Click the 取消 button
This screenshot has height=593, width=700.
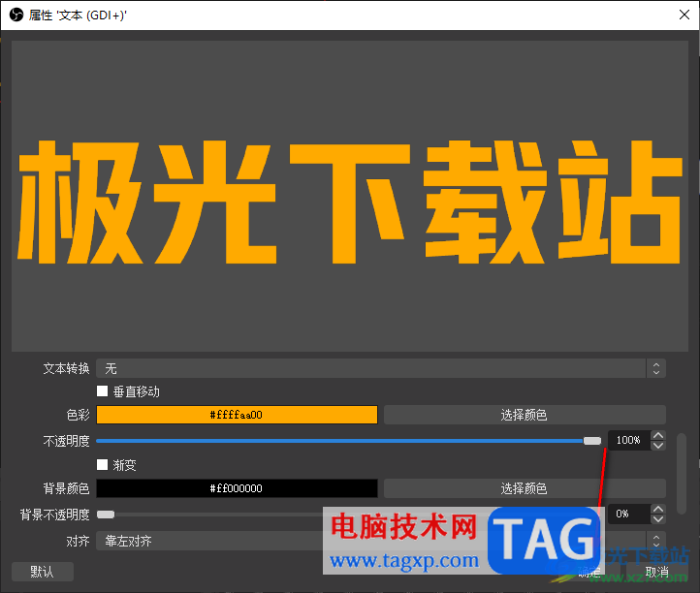pos(656,572)
